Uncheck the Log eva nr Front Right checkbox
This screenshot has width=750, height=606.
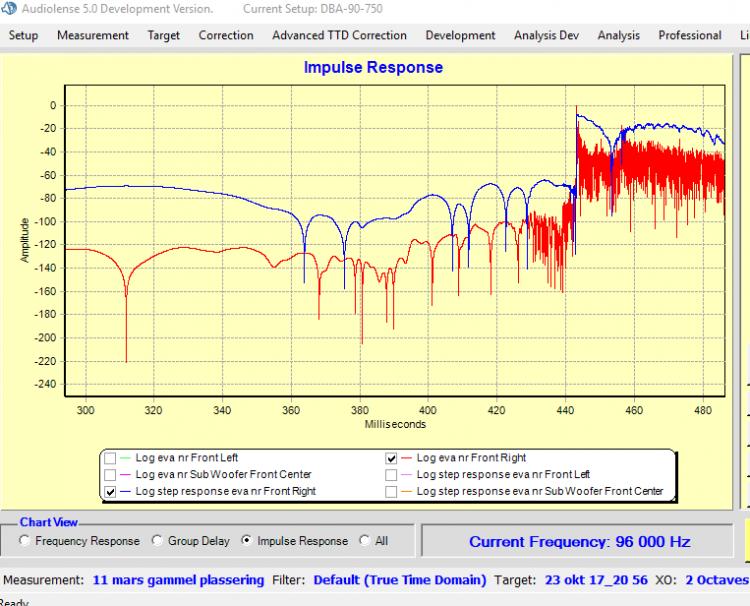[x=391, y=458]
